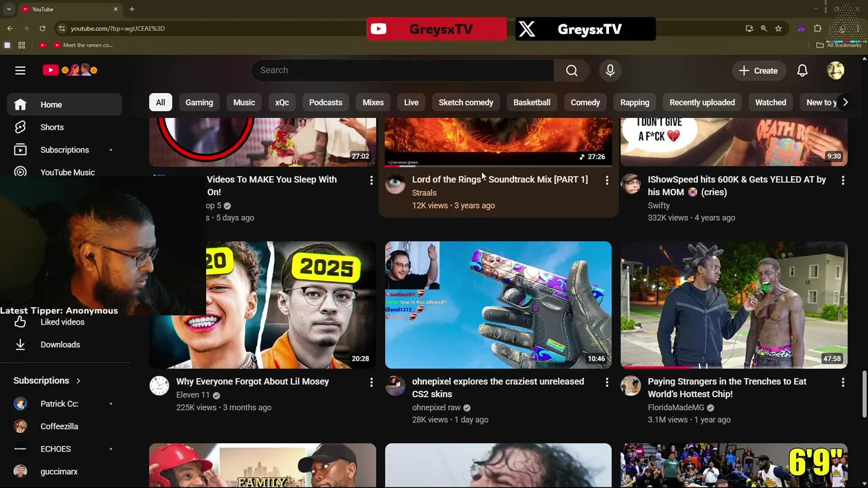868x488 pixels.
Task: Open the notifications bell
Action: tap(802, 70)
